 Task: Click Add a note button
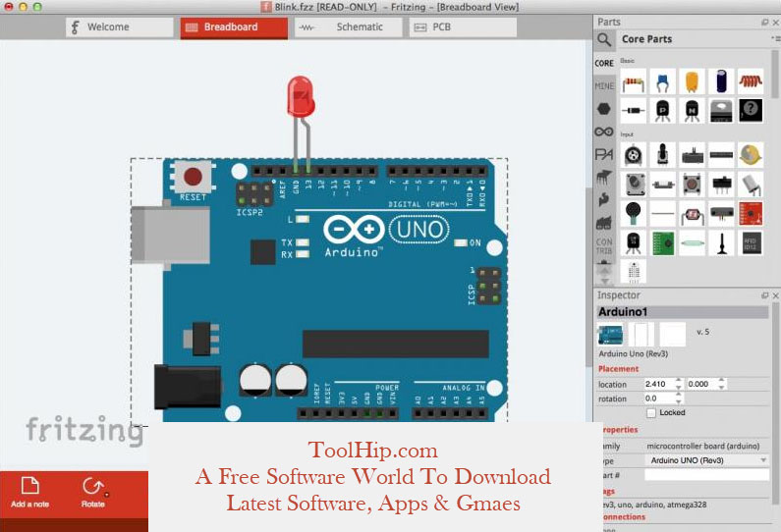point(29,492)
